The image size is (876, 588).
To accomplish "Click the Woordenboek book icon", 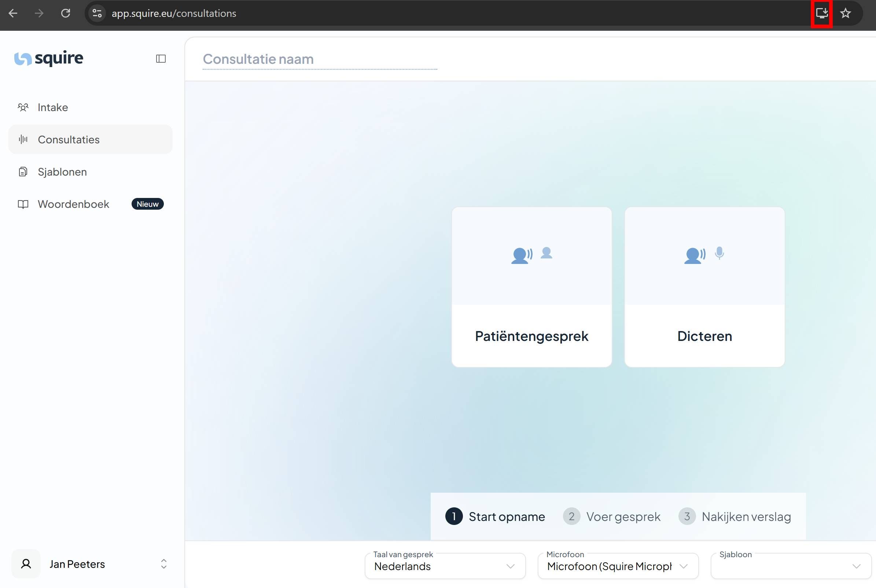I will tap(23, 204).
